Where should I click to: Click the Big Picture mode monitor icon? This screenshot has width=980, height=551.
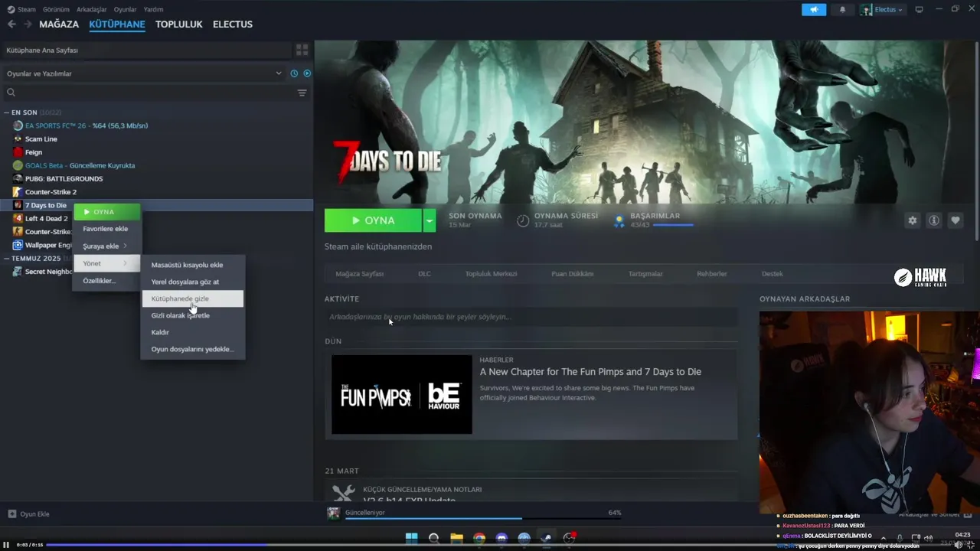(919, 9)
